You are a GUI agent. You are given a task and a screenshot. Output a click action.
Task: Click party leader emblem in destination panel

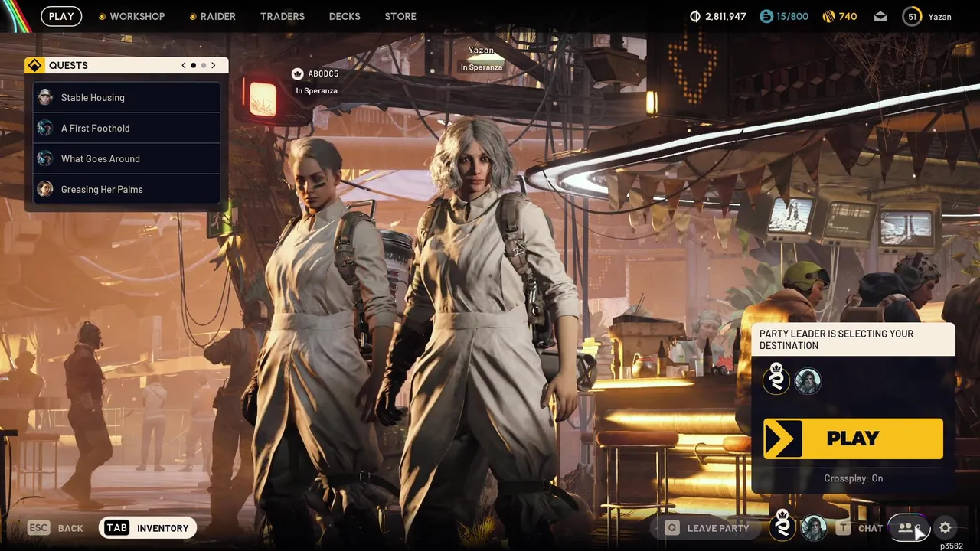776,380
